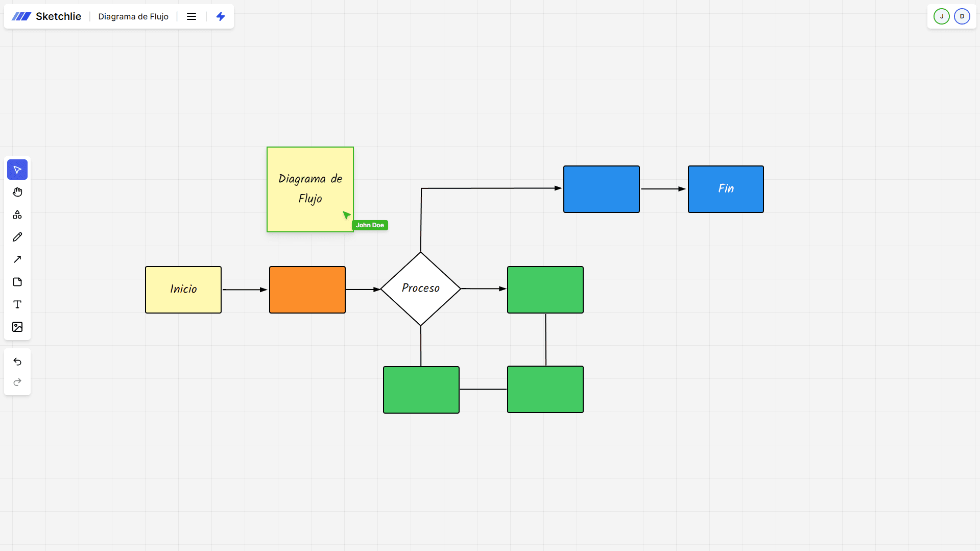The width and height of the screenshot is (980, 551).
Task: Select the orange rectangle shape
Action: click(307, 290)
